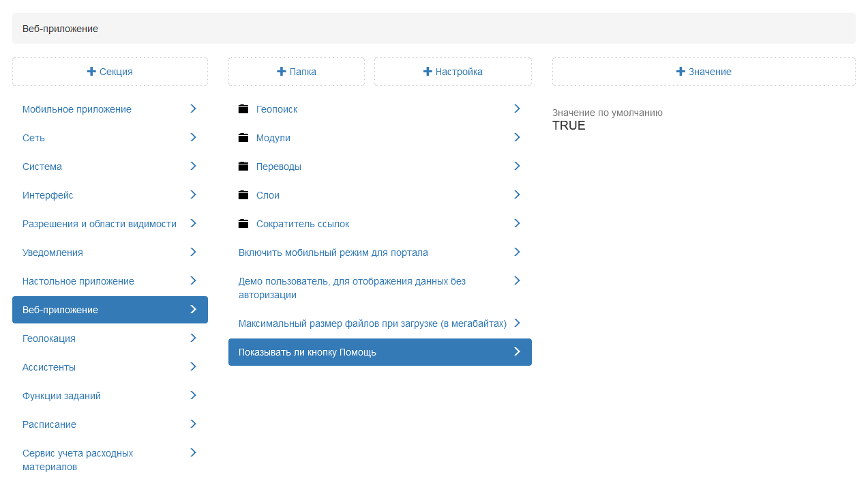Click the plus icon on Секция button
The image size is (868, 492).
(91, 72)
